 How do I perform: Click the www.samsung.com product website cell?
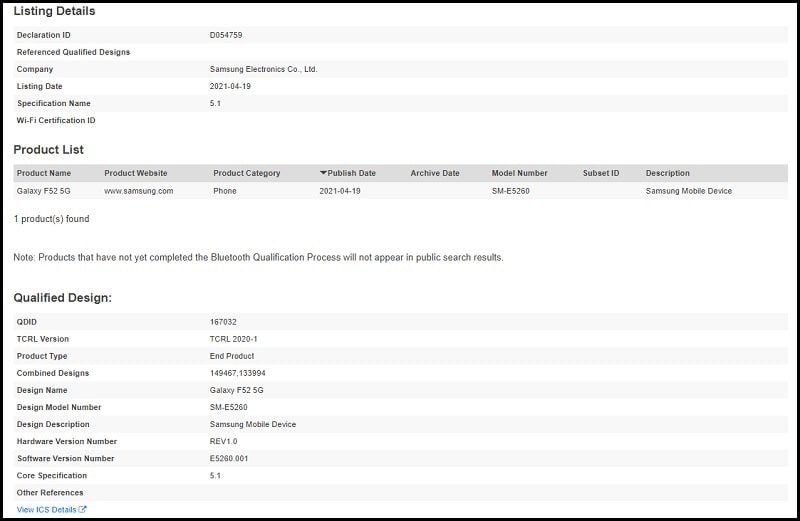139,191
